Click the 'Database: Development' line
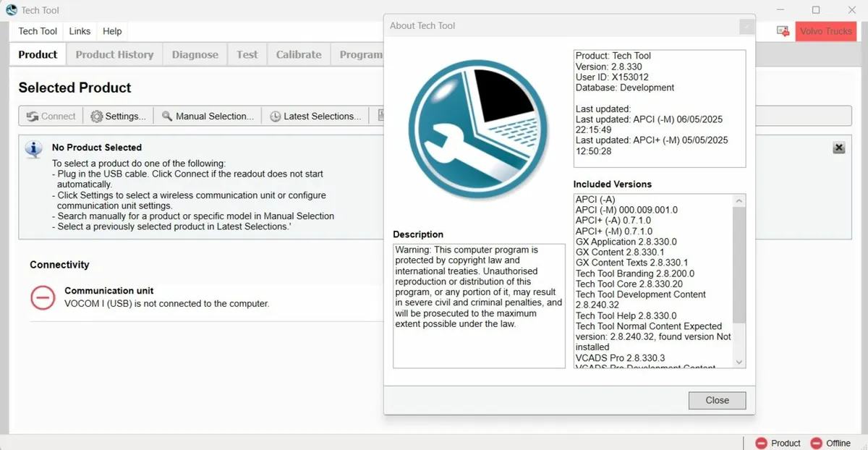This screenshot has height=450, width=868. [625, 88]
